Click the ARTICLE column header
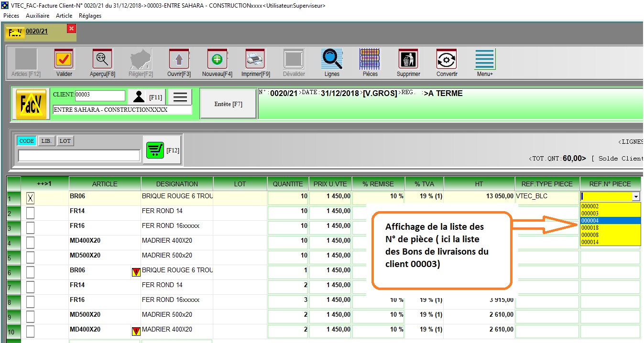This screenshot has width=644, height=343. [x=105, y=184]
